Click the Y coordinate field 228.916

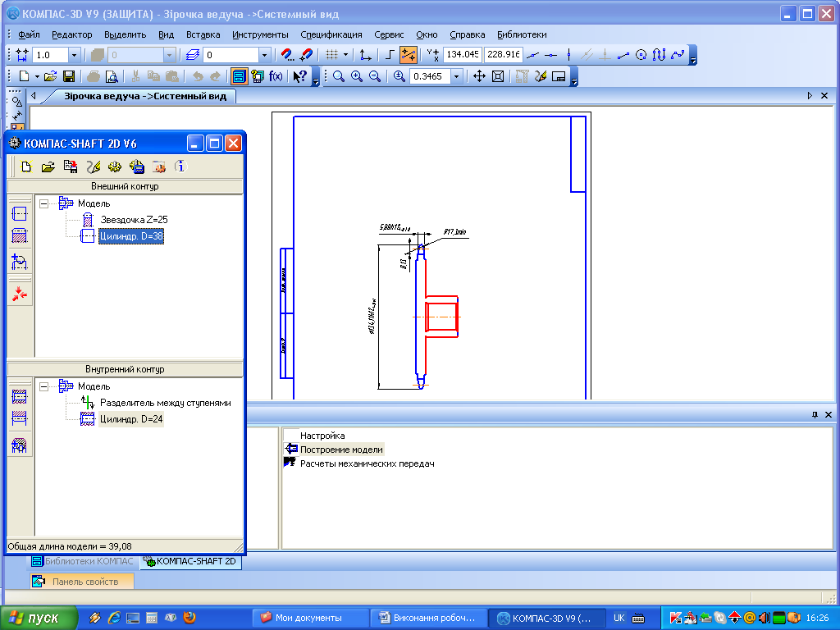503,55
